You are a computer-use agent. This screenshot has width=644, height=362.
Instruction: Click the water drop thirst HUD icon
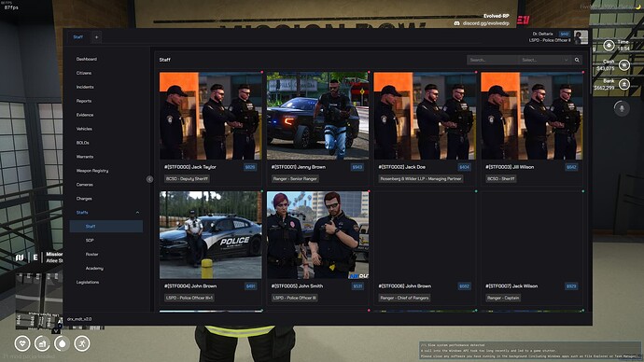[x=62, y=343]
